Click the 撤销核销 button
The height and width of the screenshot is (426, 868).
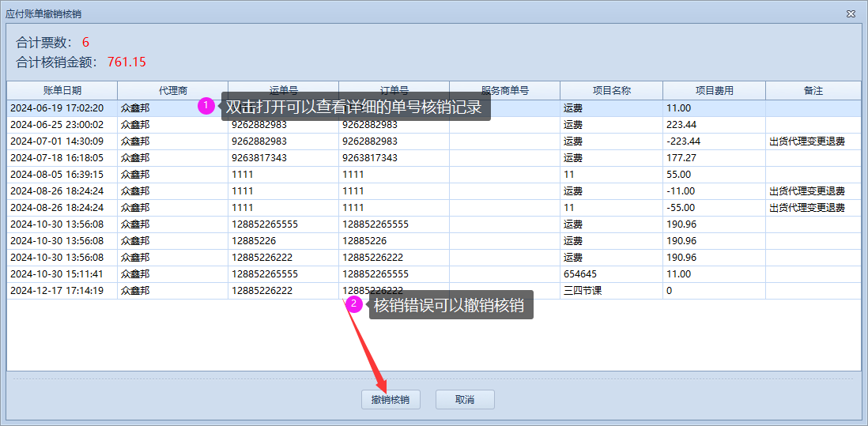tap(391, 400)
